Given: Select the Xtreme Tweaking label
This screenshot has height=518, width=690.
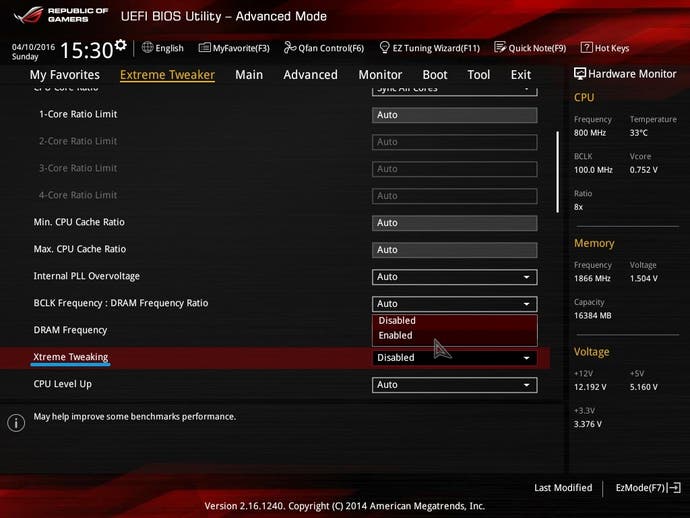Looking at the screenshot, I should pos(70,357).
